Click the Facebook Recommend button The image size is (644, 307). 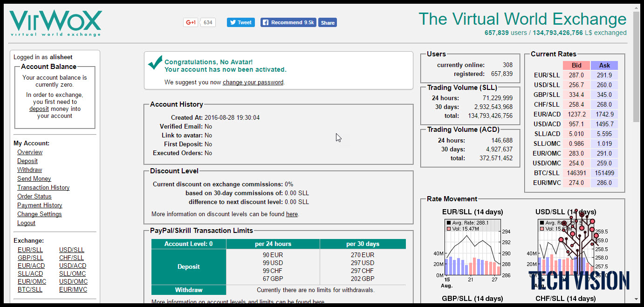288,22
